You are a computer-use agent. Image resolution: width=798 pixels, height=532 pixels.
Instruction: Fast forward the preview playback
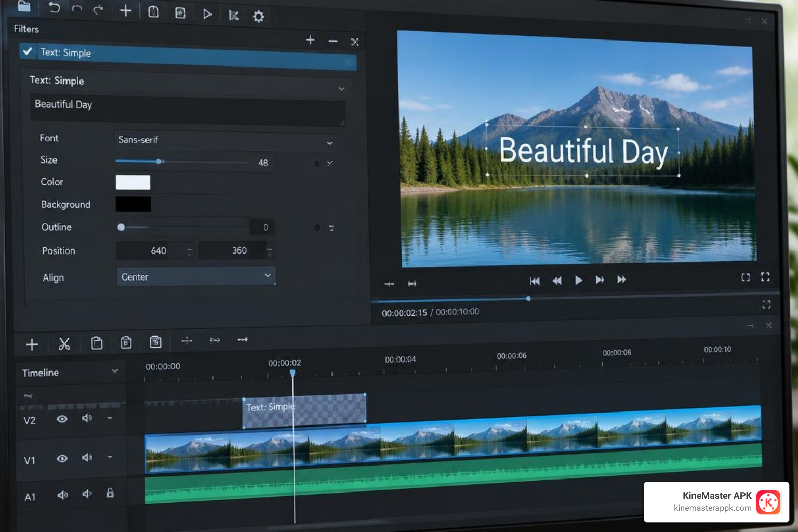[600, 280]
